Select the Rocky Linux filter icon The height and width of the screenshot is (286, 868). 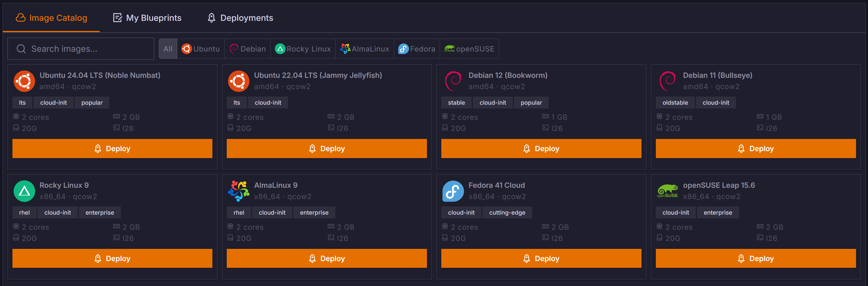(x=280, y=49)
